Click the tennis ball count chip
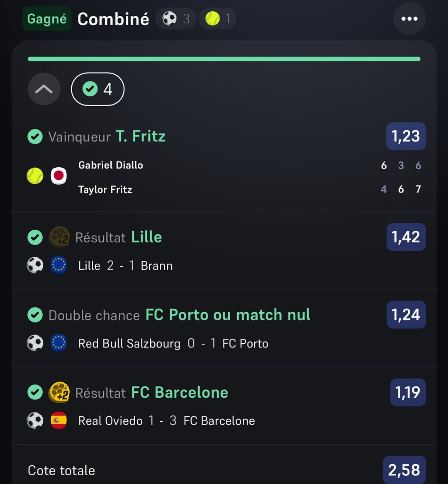448x484 pixels. click(x=217, y=19)
